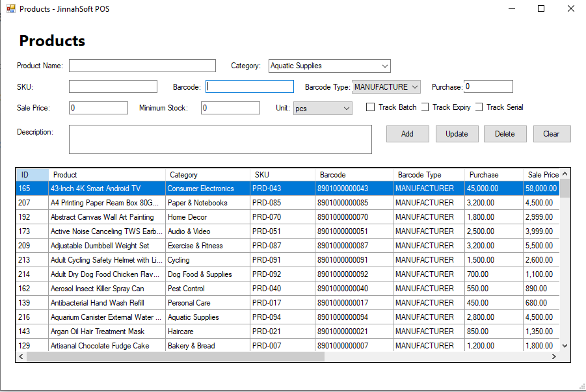Open the Category dropdown showing Aquatic Supplies
586x392 pixels.
point(329,66)
